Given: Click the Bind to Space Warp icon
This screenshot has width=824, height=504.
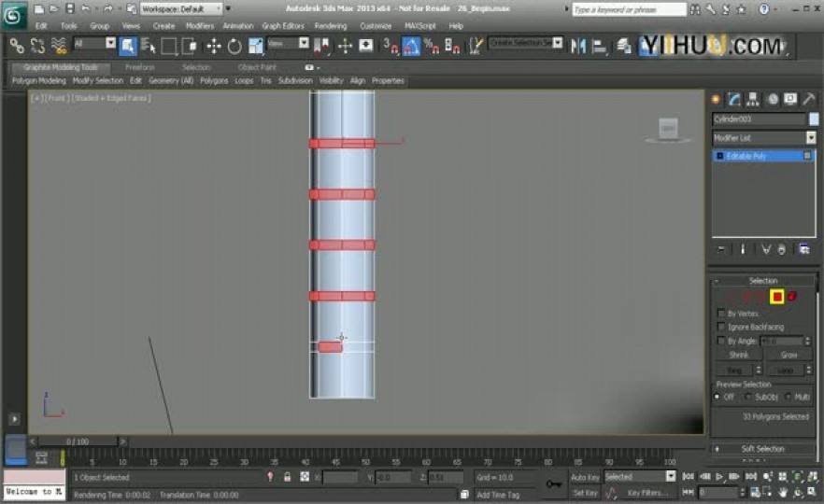Looking at the screenshot, I should 59,47.
